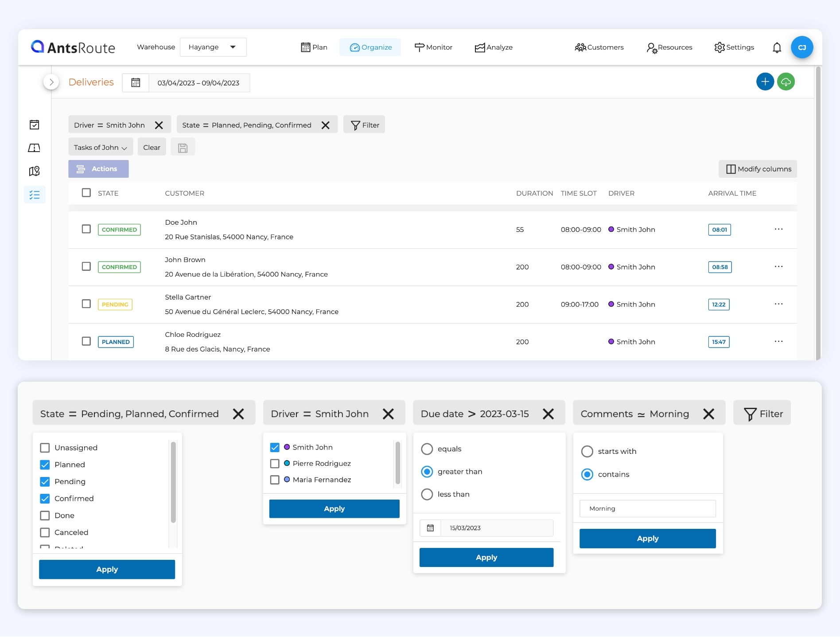The height and width of the screenshot is (637, 840).
Task: Click the blue plus add delivery button
Action: click(765, 82)
